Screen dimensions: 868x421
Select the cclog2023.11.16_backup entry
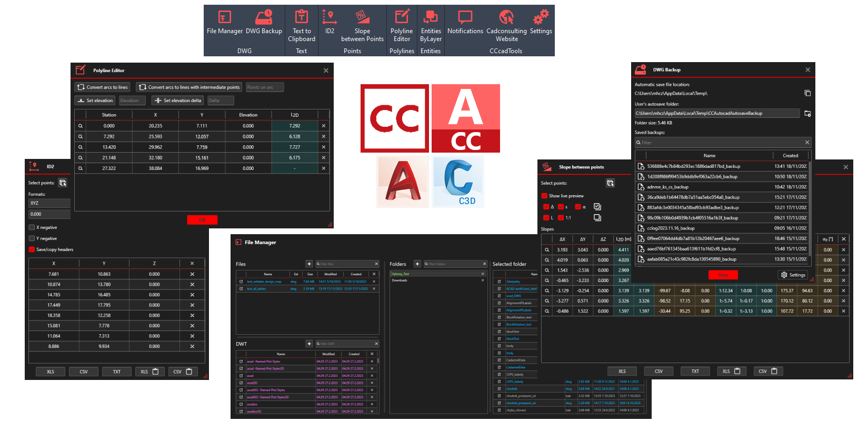tap(721, 228)
